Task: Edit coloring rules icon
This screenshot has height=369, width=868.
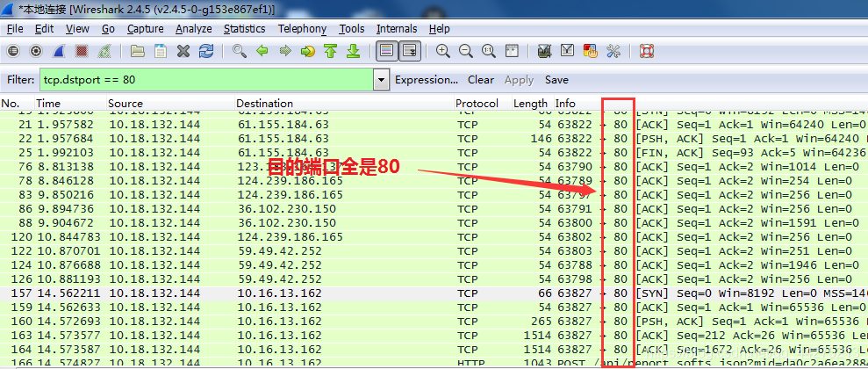Action: 590,52
